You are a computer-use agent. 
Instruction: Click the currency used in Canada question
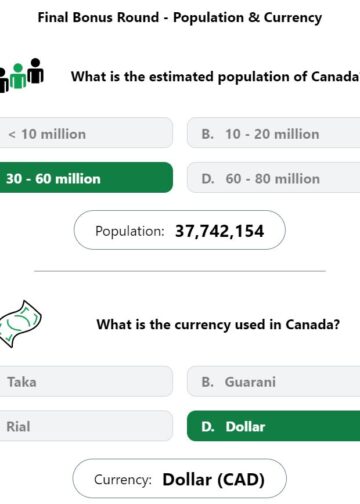tap(218, 324)
